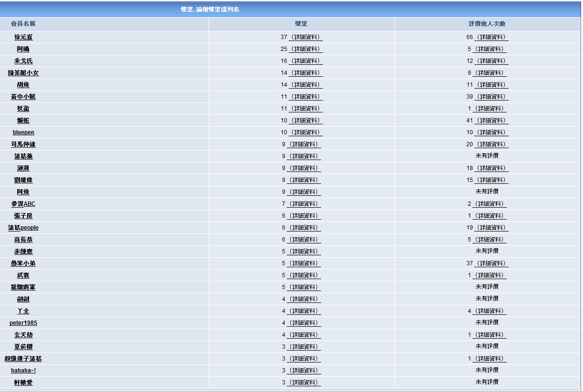Click the hahaha~! member name
Screen dimensions: 583x392
pos(23,371)
